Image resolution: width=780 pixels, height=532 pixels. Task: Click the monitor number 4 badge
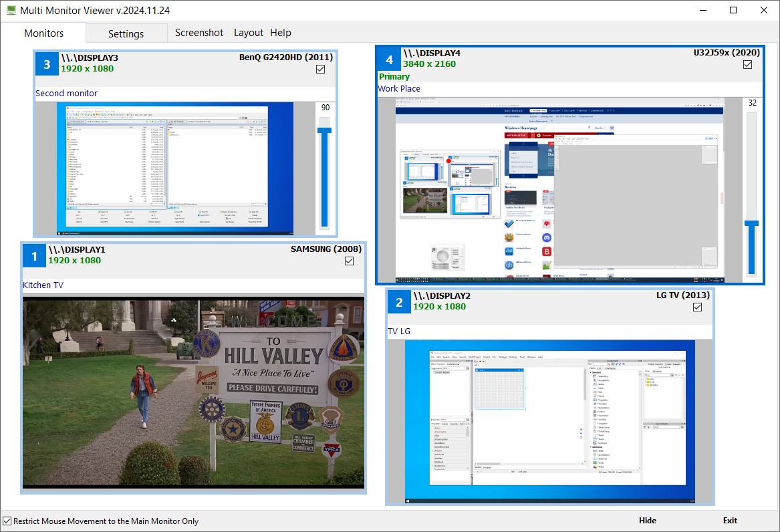pyautogui.click(x=388, y=59)
